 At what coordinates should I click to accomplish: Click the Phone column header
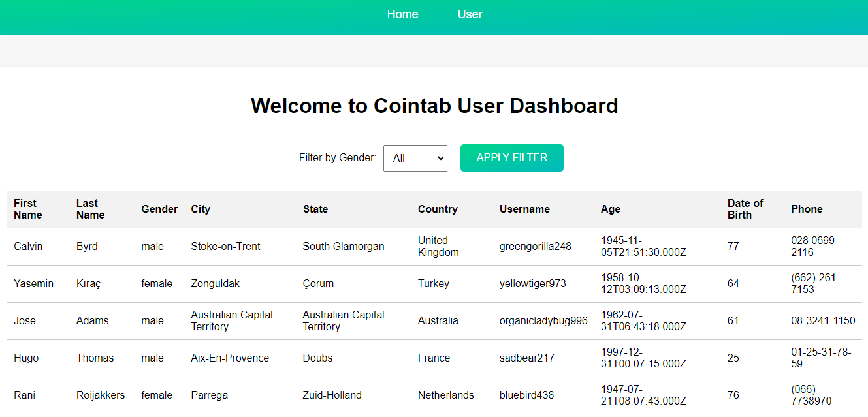[x=807, y=209]
